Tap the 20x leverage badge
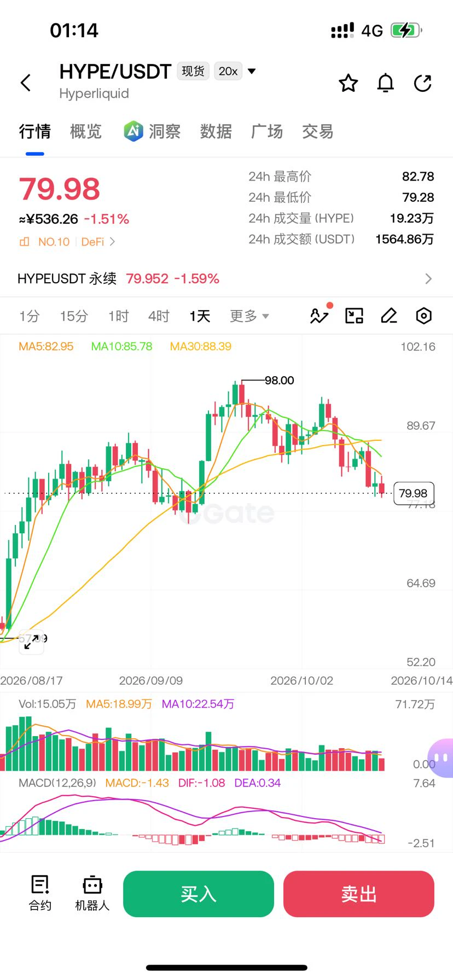Screen dimensions: 453x980 click(x=228, y=71)
